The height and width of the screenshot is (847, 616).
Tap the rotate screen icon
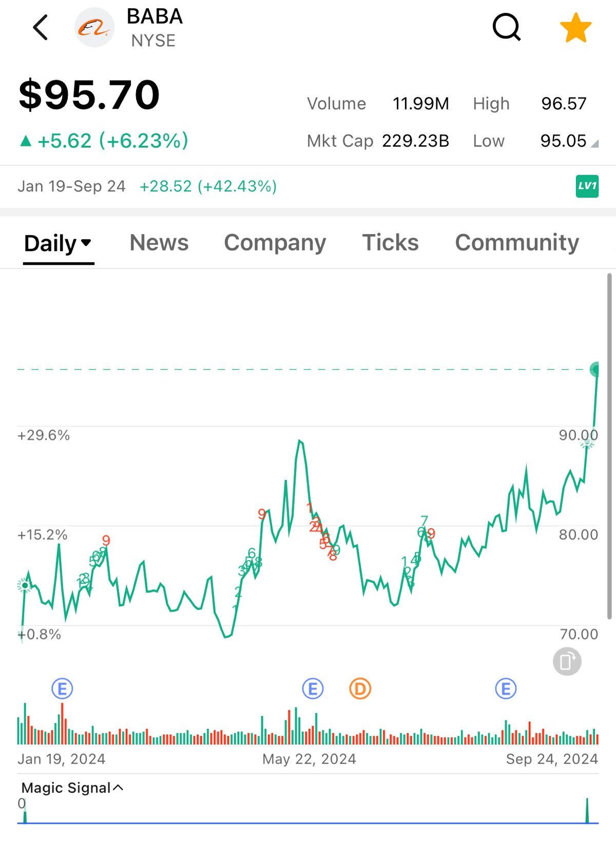567,661
